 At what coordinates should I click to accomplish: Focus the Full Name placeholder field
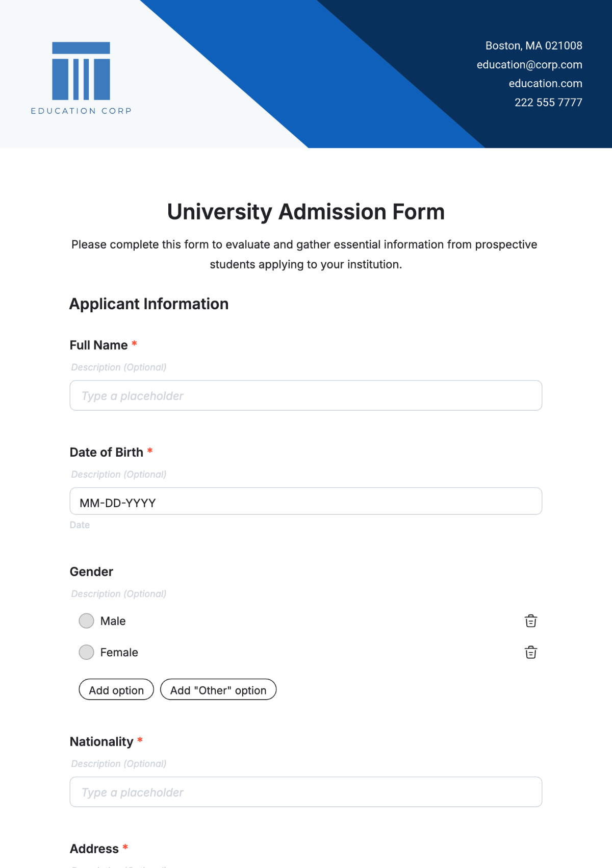pos(306,395)
